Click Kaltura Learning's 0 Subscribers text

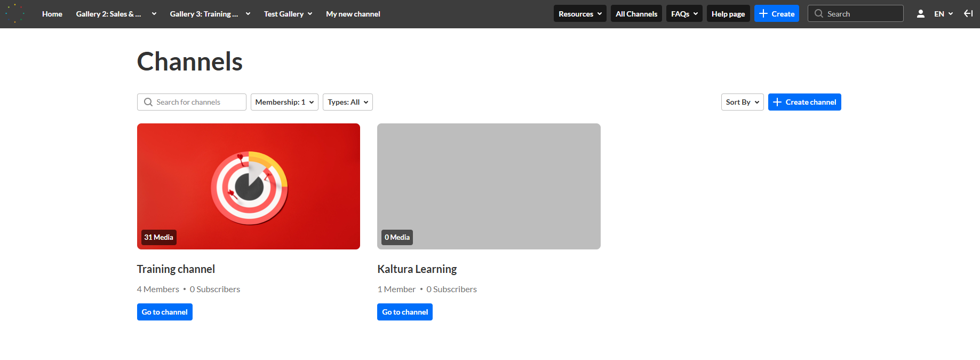pyautogui.click(x=452, y=289)
